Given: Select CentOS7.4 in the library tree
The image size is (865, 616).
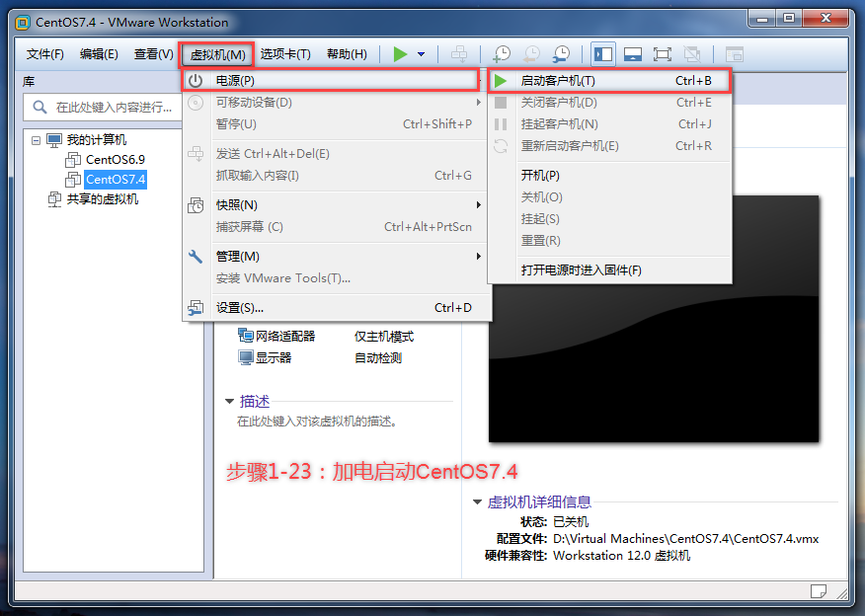Looking at the screenshot, I should click(116, 180).
